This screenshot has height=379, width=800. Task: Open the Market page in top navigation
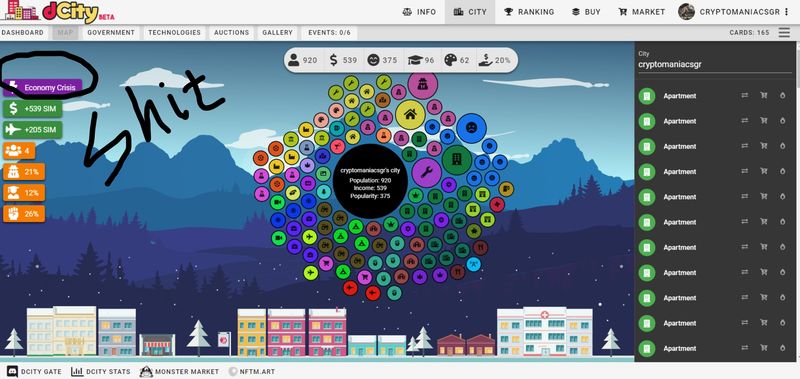pyautogui.click(x=641, y=12)
